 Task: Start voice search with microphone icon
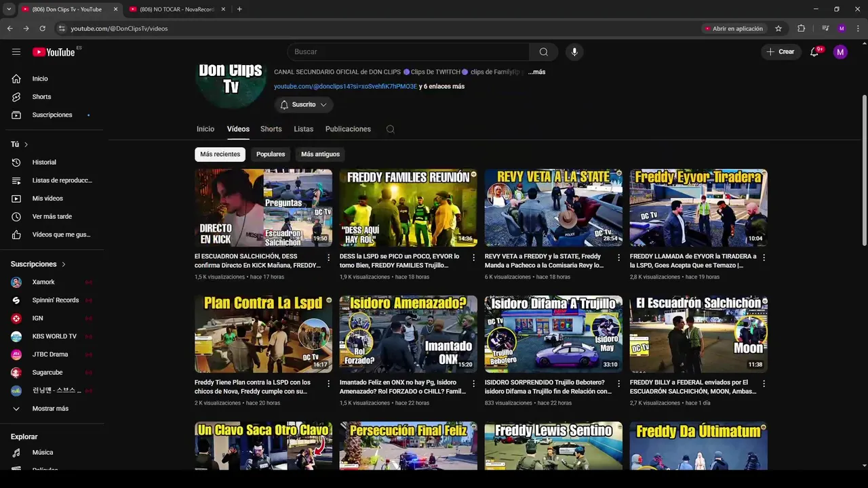coord(574,52)
